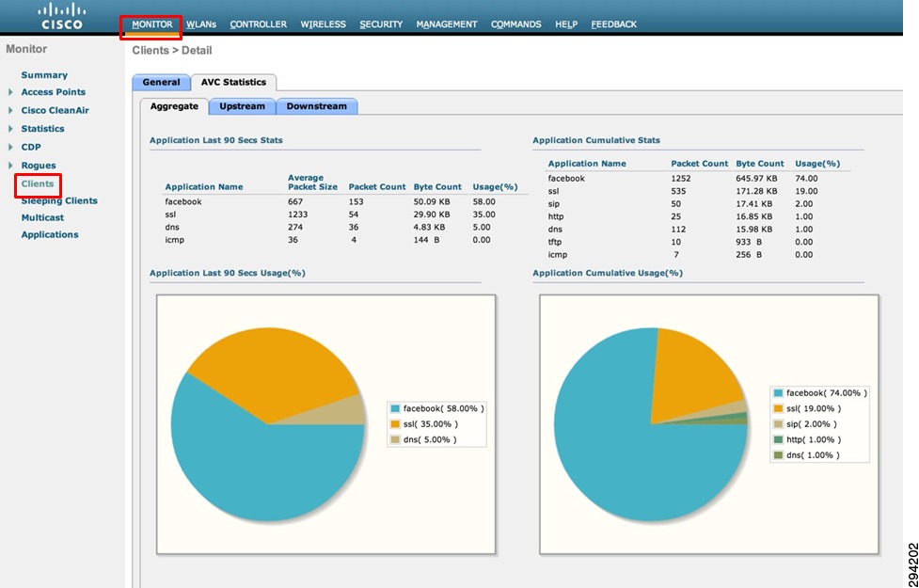Image resolution: width=919 pixels, height=588 pixels.
Task: Select the AVC Statistics tab
Action: 234,82
